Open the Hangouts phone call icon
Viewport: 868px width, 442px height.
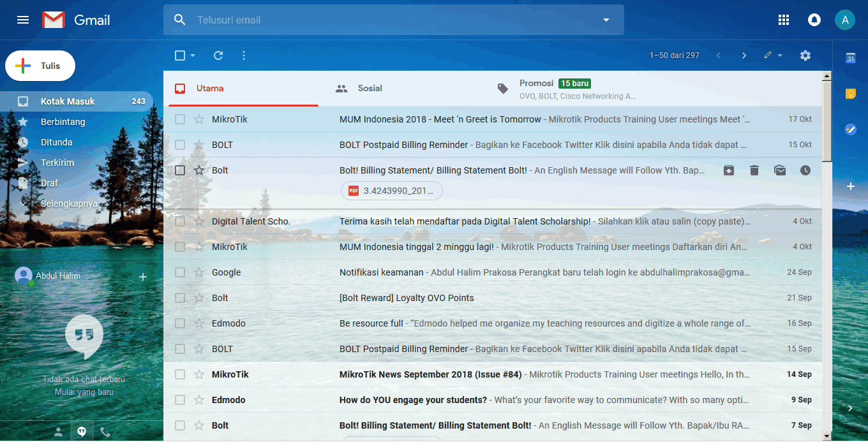105,432
